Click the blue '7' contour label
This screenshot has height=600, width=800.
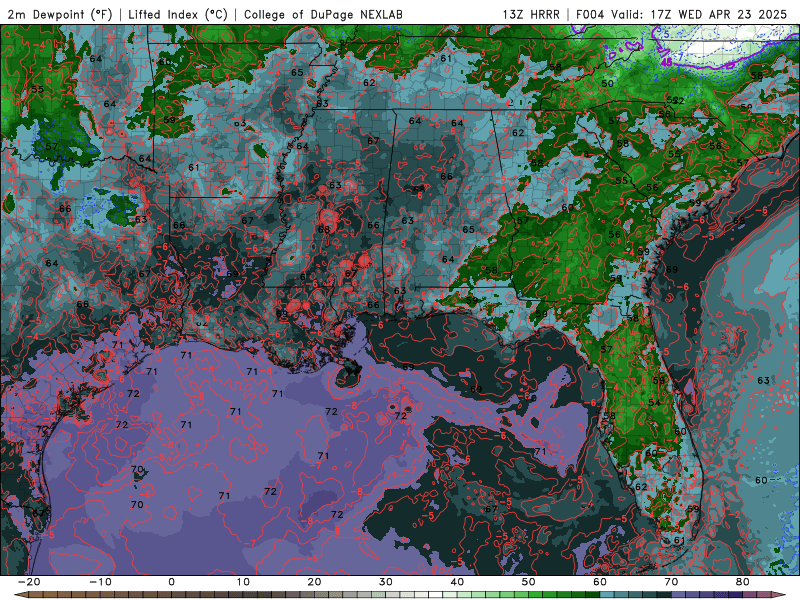pos(680,55)
